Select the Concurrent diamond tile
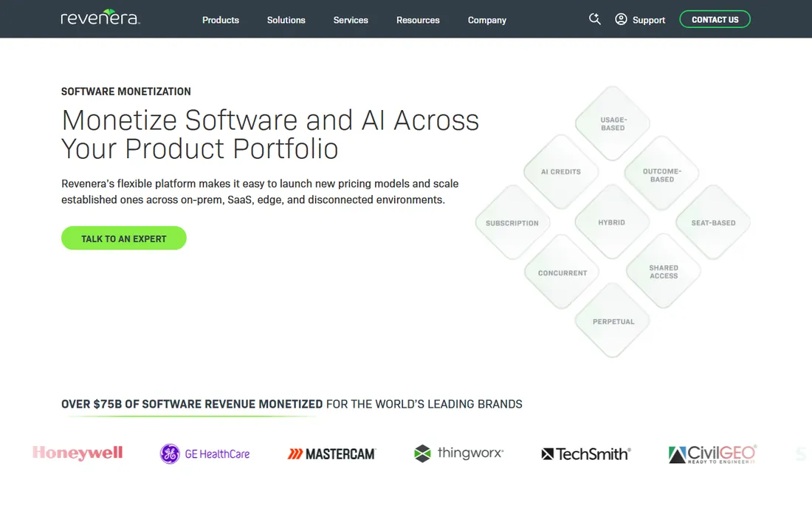Image resolution: width=812 pixels, height=508 pixels. 562,272
